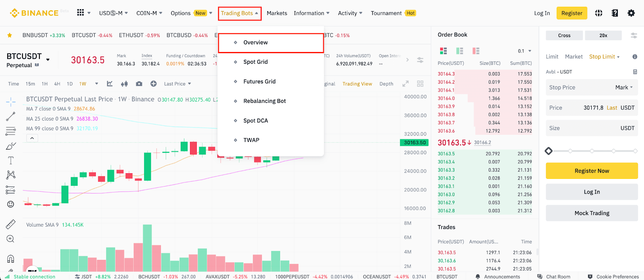Open the COIN-M dropdown menu
This screenshot has width=644, height=280.
tap(149, 13)
